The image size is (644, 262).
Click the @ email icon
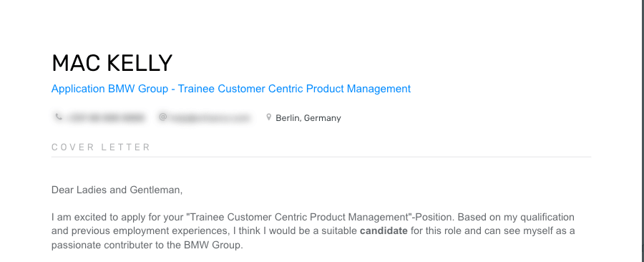(x=163, y=117)
